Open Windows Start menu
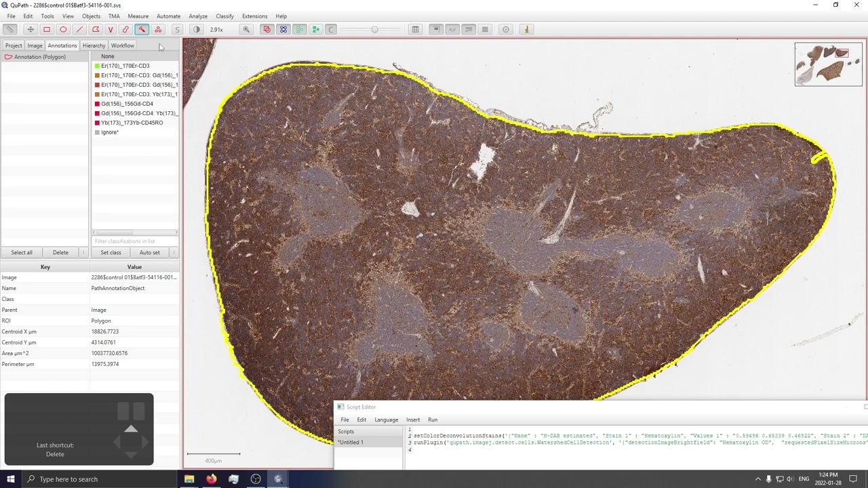868x488 pixels. (x=11, y=479)
